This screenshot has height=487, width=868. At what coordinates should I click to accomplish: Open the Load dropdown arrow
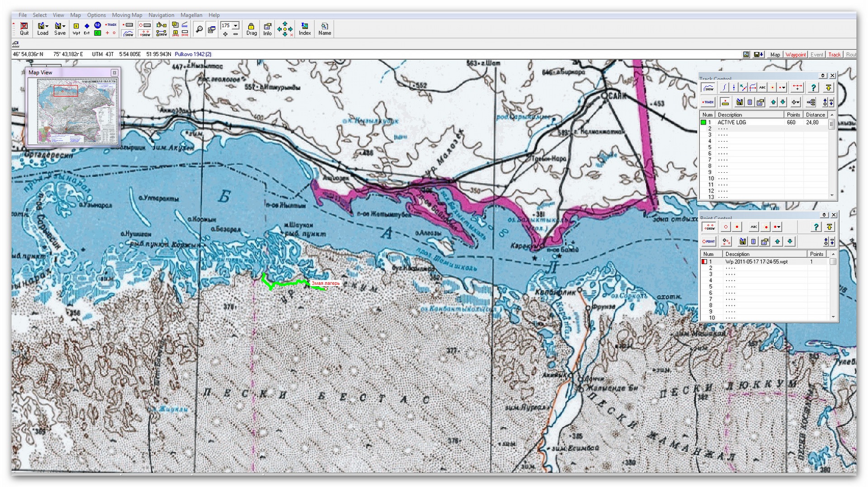(x=47, y=26)
